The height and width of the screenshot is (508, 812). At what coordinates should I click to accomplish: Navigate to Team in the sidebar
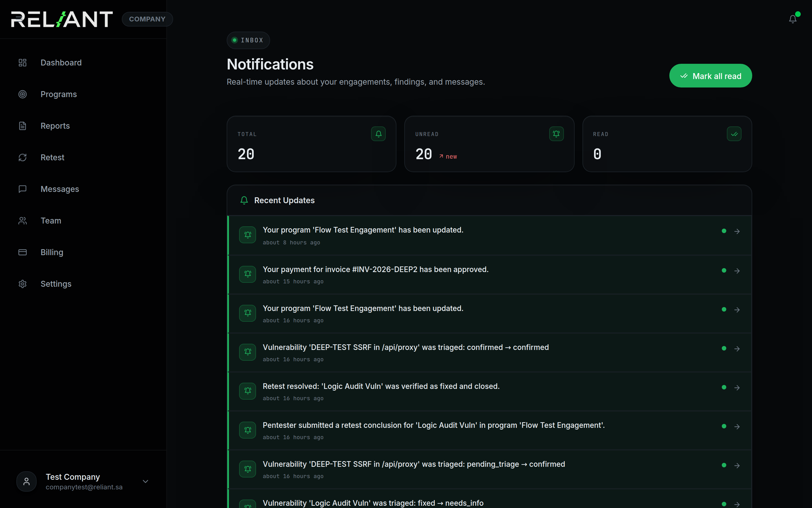point(83,221)
